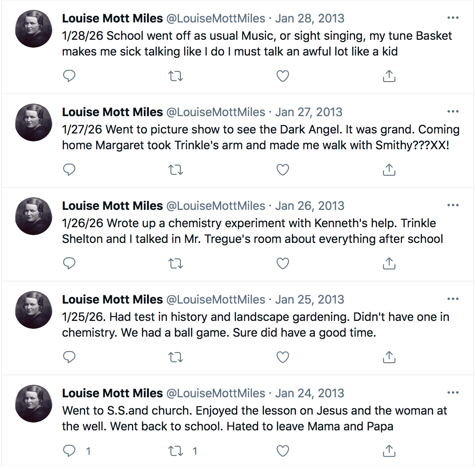Open the Jan 25, 2013 timestamp link
This screenshot has height=467, width=476.
pos(309,300)
